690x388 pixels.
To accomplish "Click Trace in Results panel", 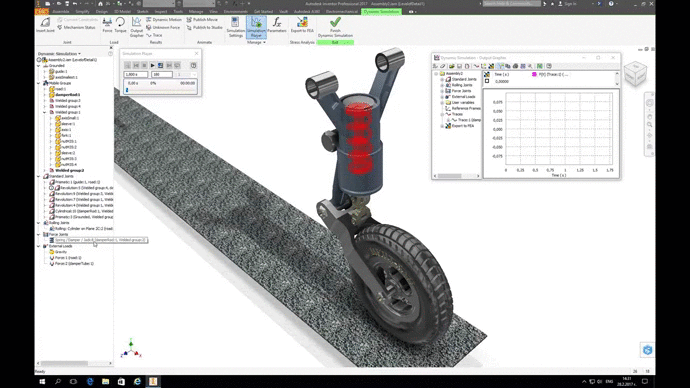I will pos(154,35).
